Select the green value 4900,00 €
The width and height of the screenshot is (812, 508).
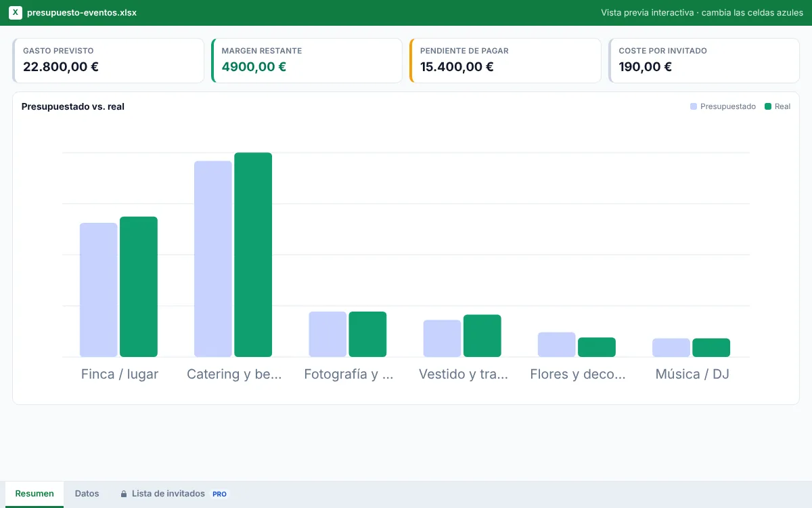pos(254,67)
